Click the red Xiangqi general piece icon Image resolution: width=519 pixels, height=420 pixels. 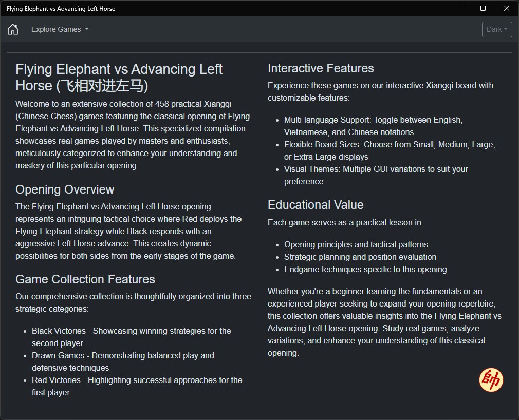tap(491, 380)
